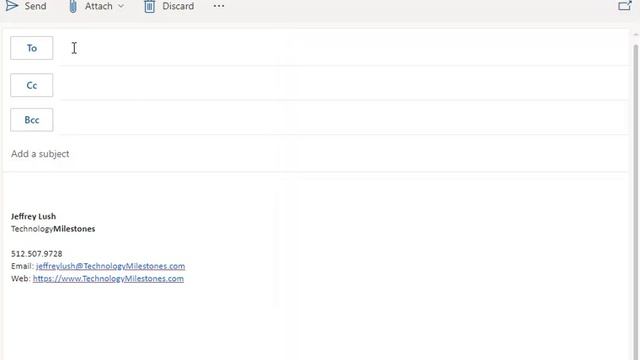Viewport: 640px width, 360px height.
Task: Pop out message to new window
Action: (625, 6)
